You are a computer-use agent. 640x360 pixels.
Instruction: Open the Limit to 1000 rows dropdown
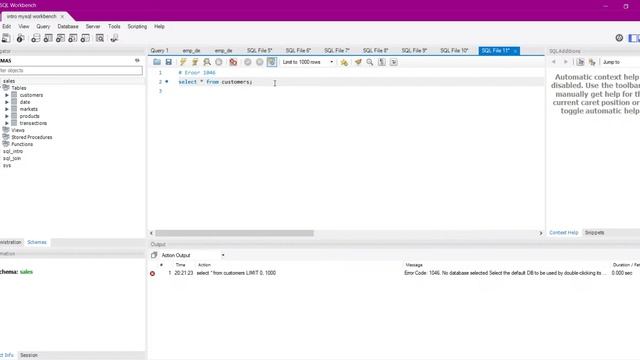click(x=308, y=62)
